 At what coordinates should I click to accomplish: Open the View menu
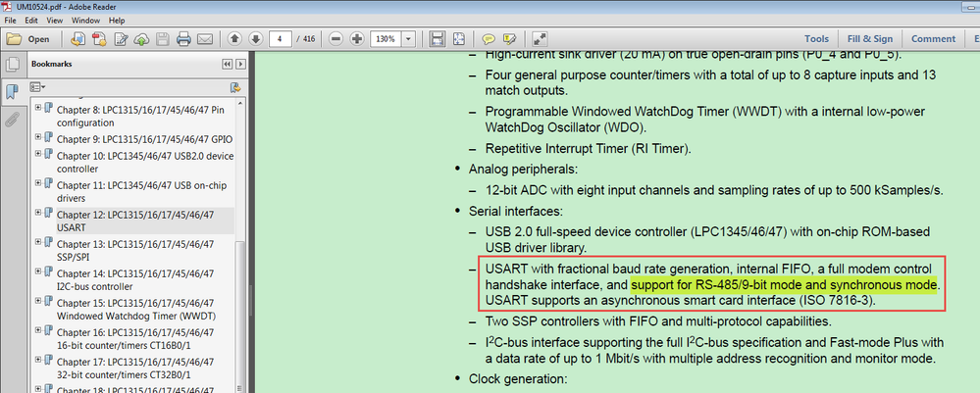54,20
